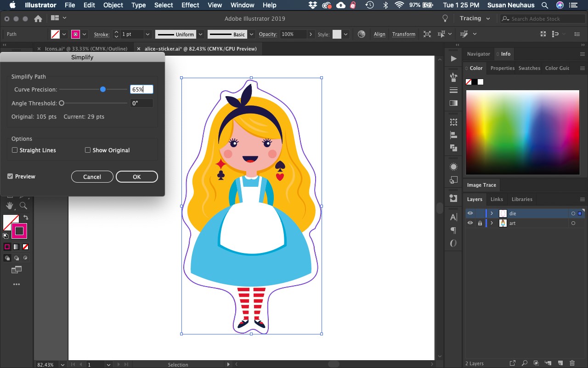The image size is (588, 368).
Task: Enable the Straight Lines checkbox
Action: point(15,150)
